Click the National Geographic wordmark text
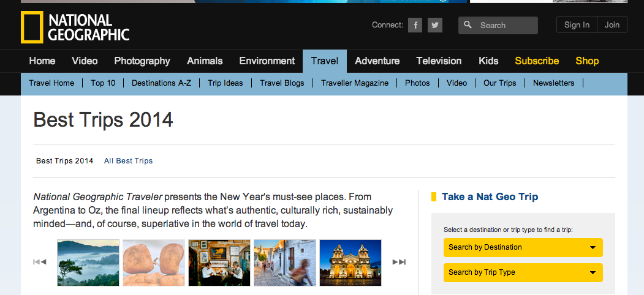This screenshot has width=644, height=295. pos(89,27)
